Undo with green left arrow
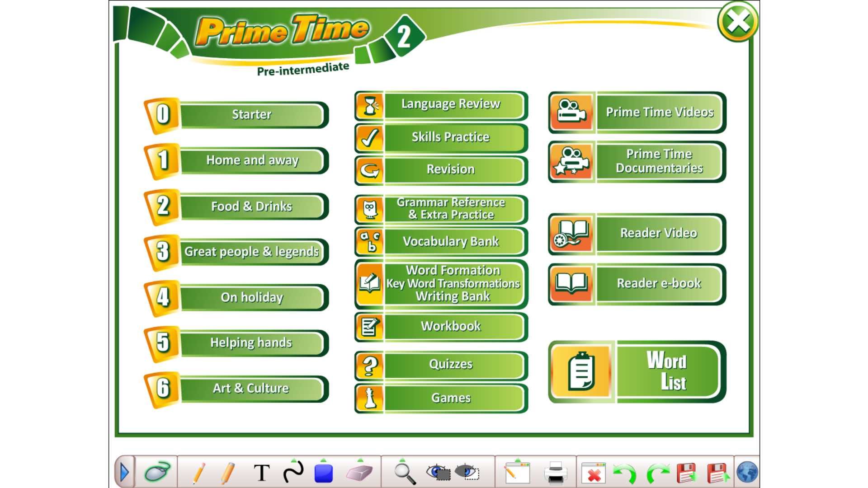The image size is (868, 488). click(x=625, y=473)
